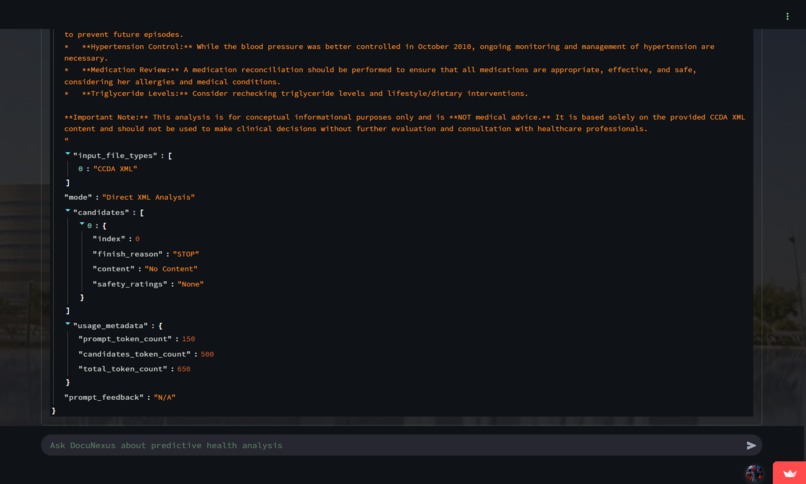Select the candidates_token_count value 500

pos(207,355)
